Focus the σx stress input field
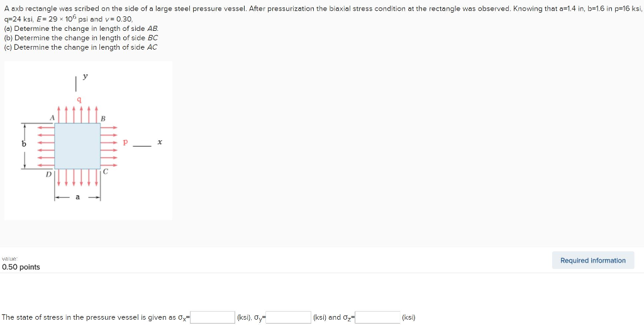Image resolution: width=644 pixels, height=328 pixels. [x=213, y=317]
